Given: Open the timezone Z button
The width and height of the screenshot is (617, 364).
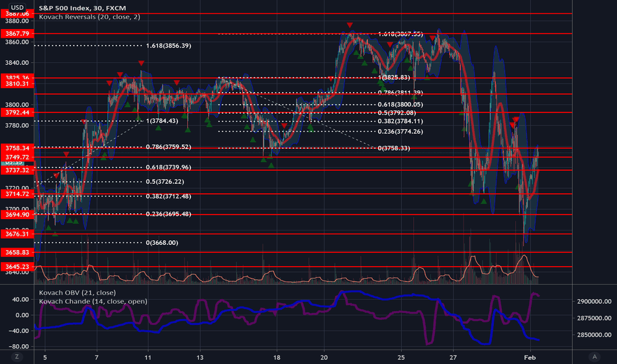Looking at the screenshot, I should (17, 357).
